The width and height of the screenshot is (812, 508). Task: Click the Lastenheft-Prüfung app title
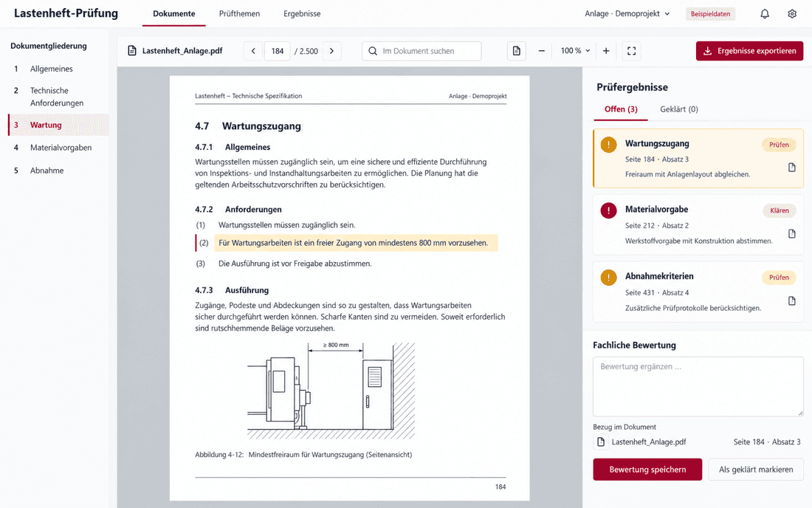pyautogui.click(x=66, y=13)
